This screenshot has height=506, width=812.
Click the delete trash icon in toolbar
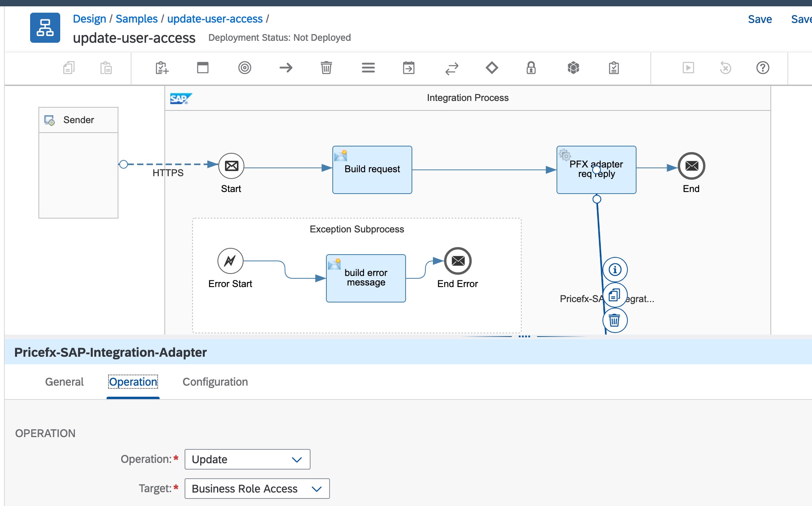[x=326, y=68]
